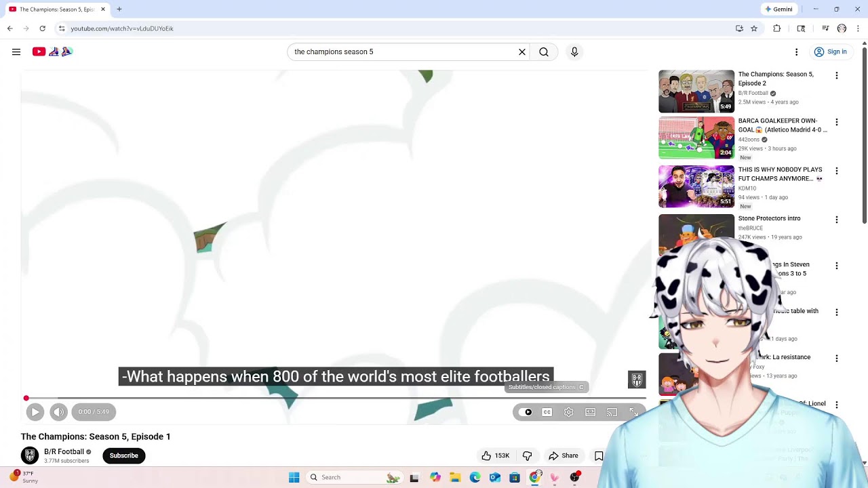Image resolution: width=868 pixels, height=488 pixels.
Task: Close The Champions browser tab
Action: click(x=103, y=9)
